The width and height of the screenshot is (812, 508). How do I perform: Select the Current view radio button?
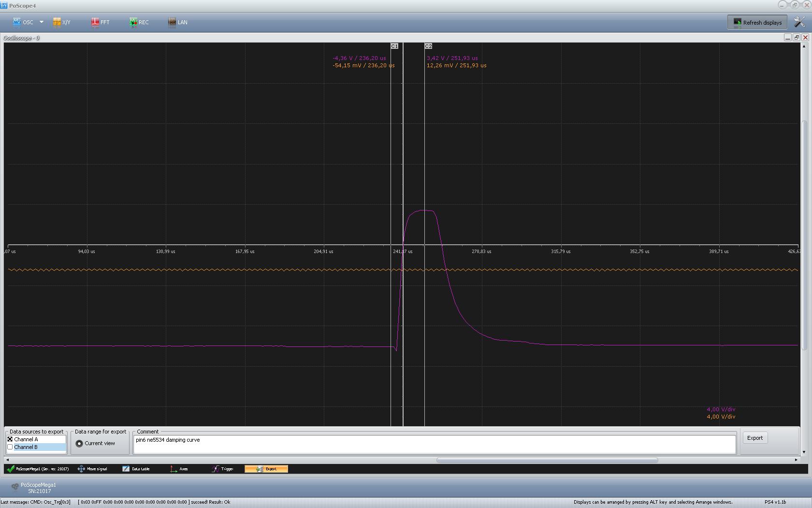pyautogui.click(x=79, y=443)
